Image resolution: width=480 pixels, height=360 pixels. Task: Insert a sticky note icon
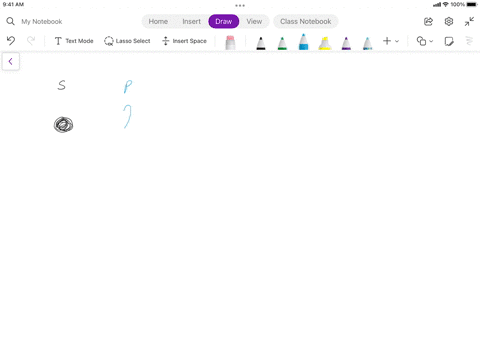pos(449,41)
